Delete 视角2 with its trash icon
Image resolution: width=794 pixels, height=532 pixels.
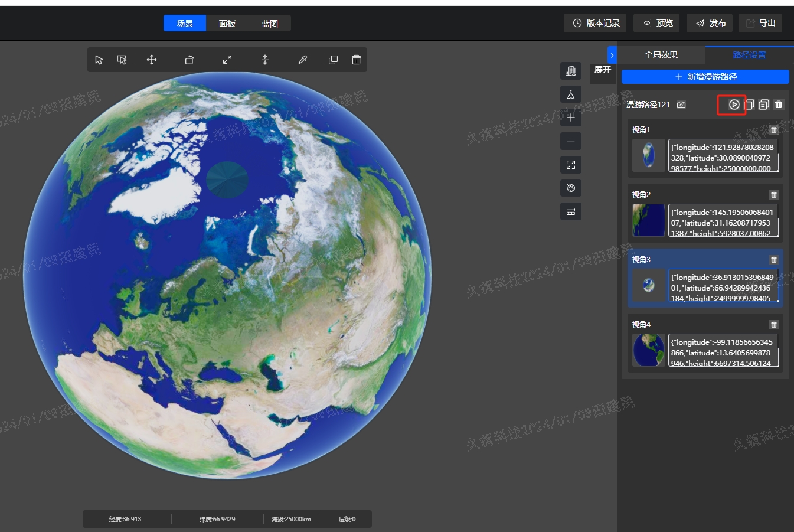[774, 195]
